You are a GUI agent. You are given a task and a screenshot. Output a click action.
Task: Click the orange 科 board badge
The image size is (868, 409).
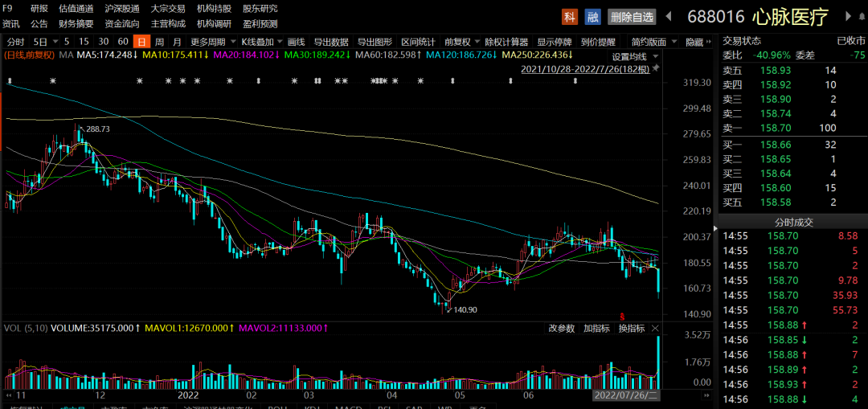pos(570,17)
